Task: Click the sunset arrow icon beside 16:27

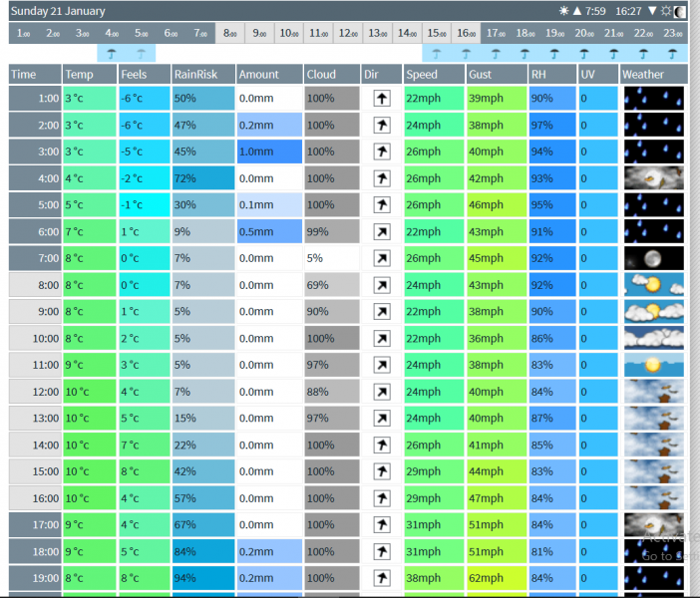Action: pyautogui.click(x=652, y=11)
